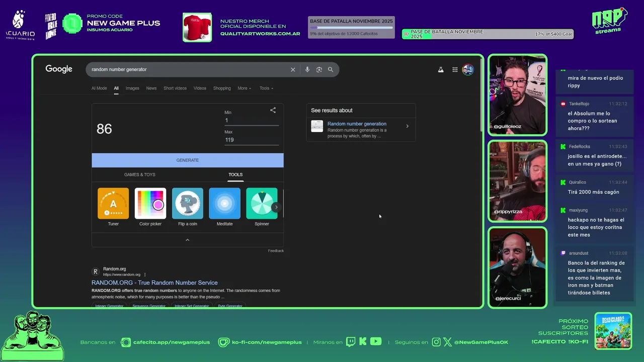Open the Meditate tool
The image size is (644, 362).
[224, 207]
